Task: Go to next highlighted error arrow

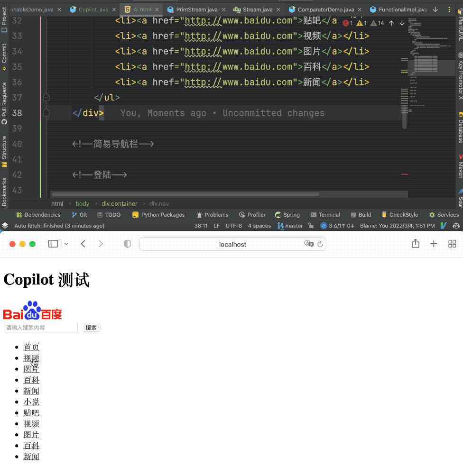Action: tap(402, 23)
